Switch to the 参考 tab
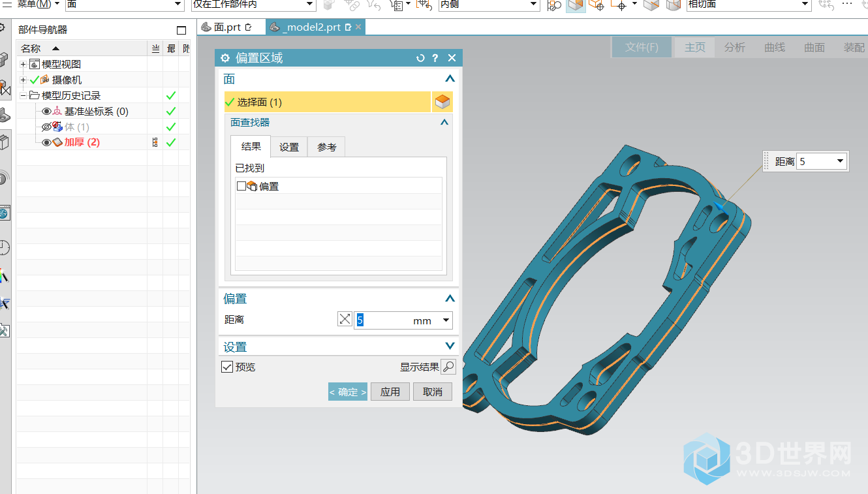The width and height of the screenshot is (868, 494). pos(326,147)
